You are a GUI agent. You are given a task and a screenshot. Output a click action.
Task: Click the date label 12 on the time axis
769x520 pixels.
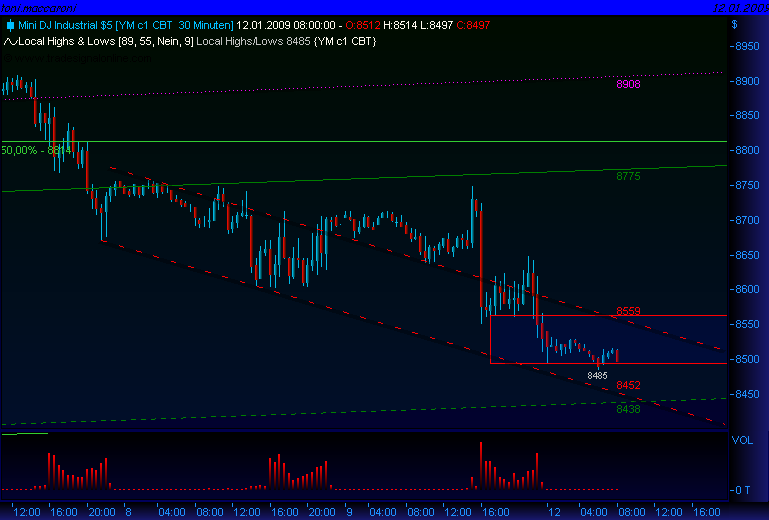(x=554, y=512)
